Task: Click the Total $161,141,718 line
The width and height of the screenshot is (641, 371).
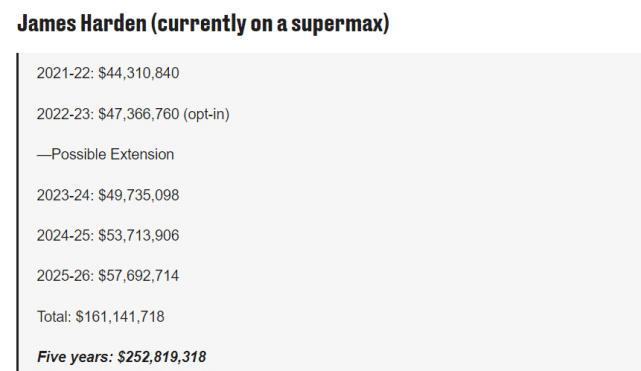Action: point(101,317)
